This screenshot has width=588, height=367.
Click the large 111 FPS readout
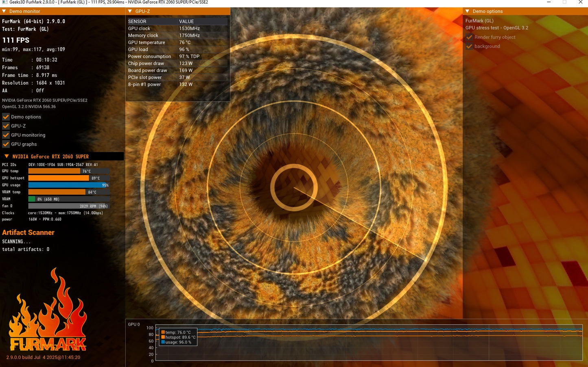[x=16, y=40]
